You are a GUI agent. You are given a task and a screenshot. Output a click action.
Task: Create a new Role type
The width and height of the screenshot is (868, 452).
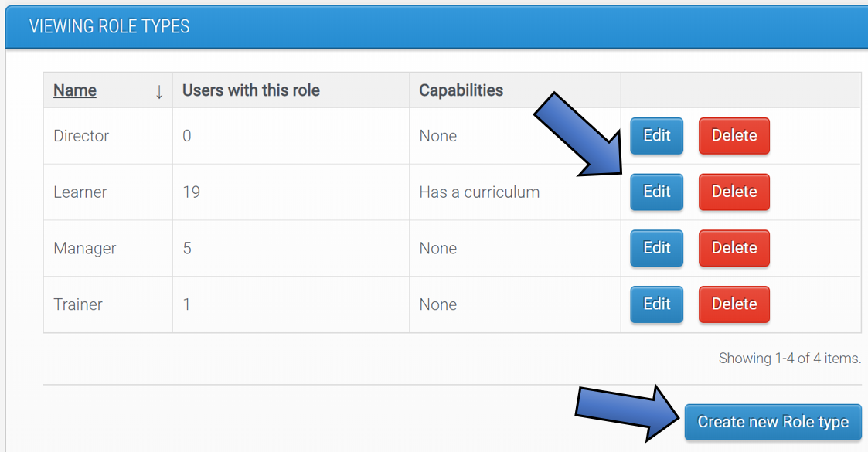coord(773,422)
